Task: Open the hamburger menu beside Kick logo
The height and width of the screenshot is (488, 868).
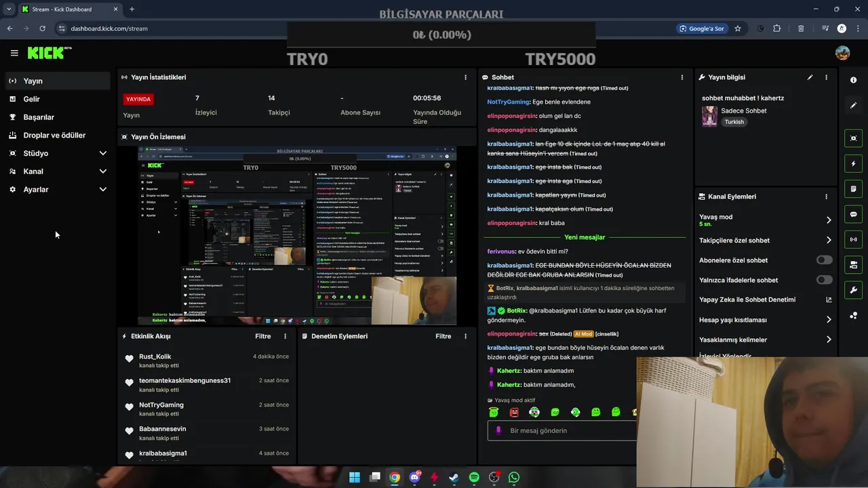Action: coord(14,53)
